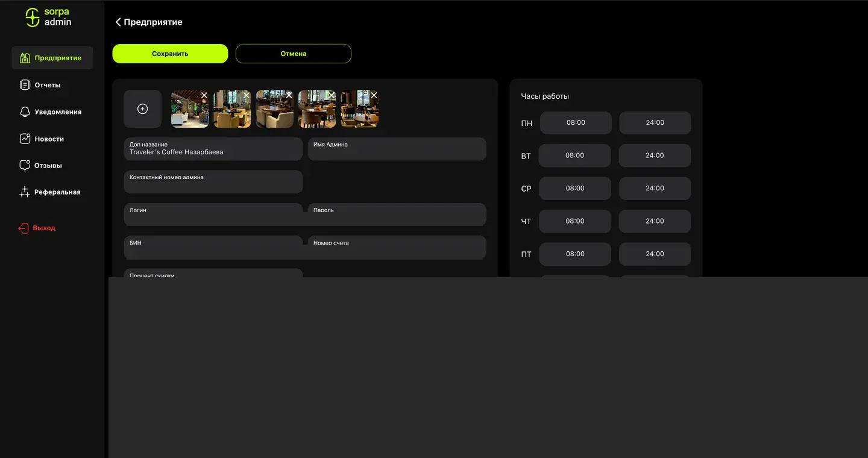The height and width of the screenshot is (458, 868).
Task: Add a new photo with the plus button
Action: [143, 109]
